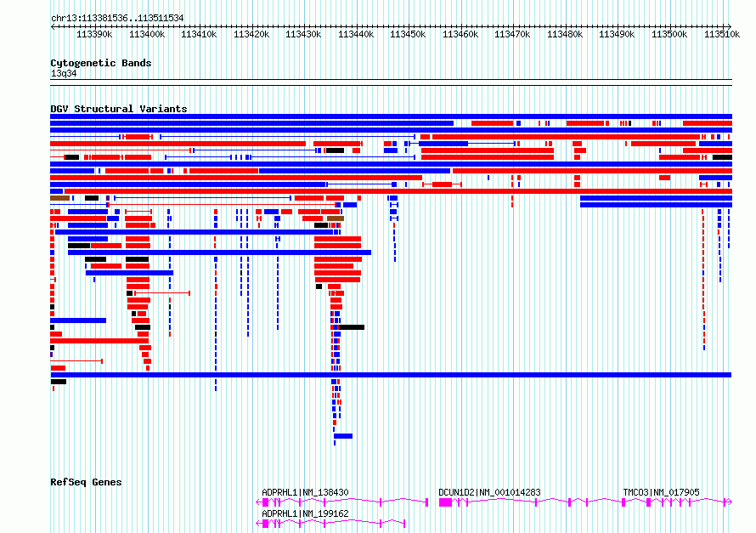756x533 pixels.
Task: Click the ADPRHL1|NM_199162 gene label
Action: coord(305,513)
